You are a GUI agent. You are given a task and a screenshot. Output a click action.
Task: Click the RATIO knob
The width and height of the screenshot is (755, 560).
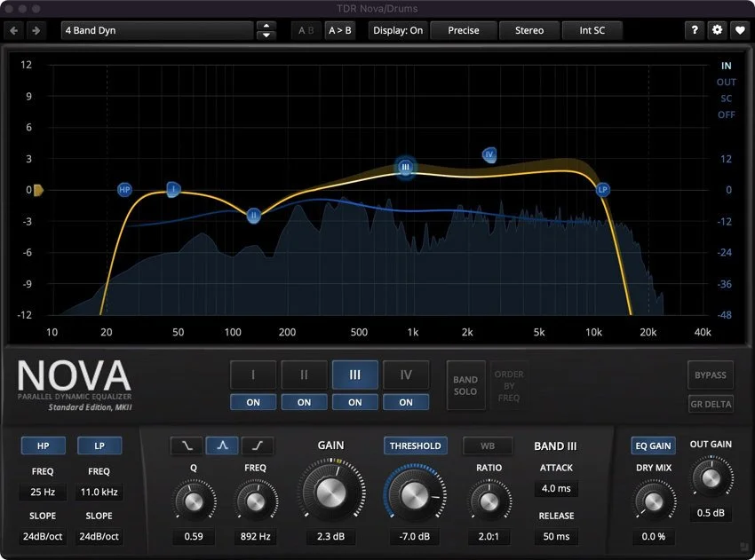[489, 501]
